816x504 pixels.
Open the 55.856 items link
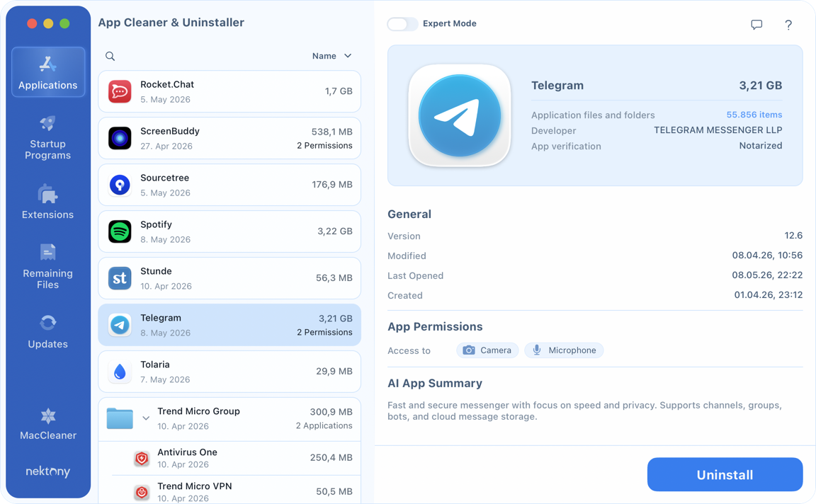click(754, 115)
